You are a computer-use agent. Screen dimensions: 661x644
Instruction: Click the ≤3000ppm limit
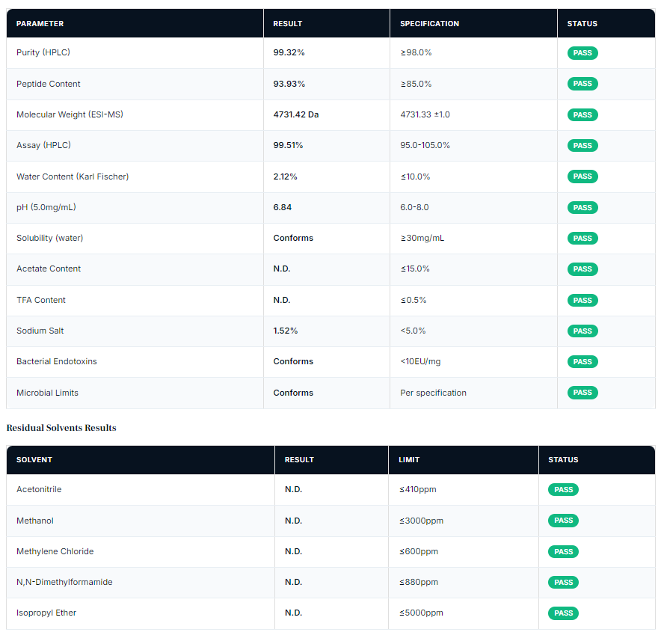pyautogui.click(x=421, y=521)
